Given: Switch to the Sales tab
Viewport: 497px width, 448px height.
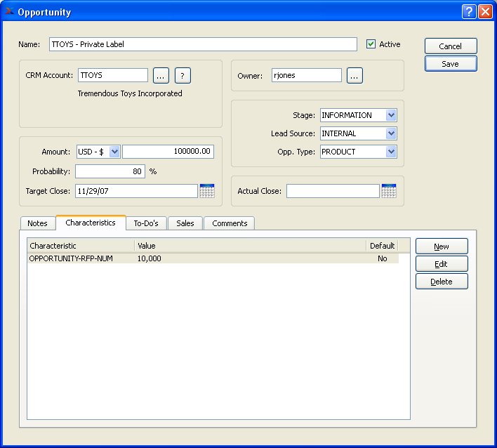Looking at the screenshot, I should (x=185, y=223).
